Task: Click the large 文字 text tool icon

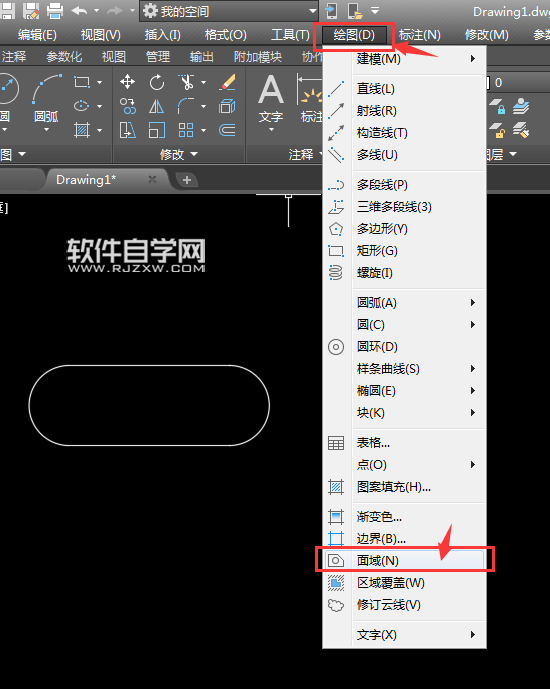Action: click(271, 98)
